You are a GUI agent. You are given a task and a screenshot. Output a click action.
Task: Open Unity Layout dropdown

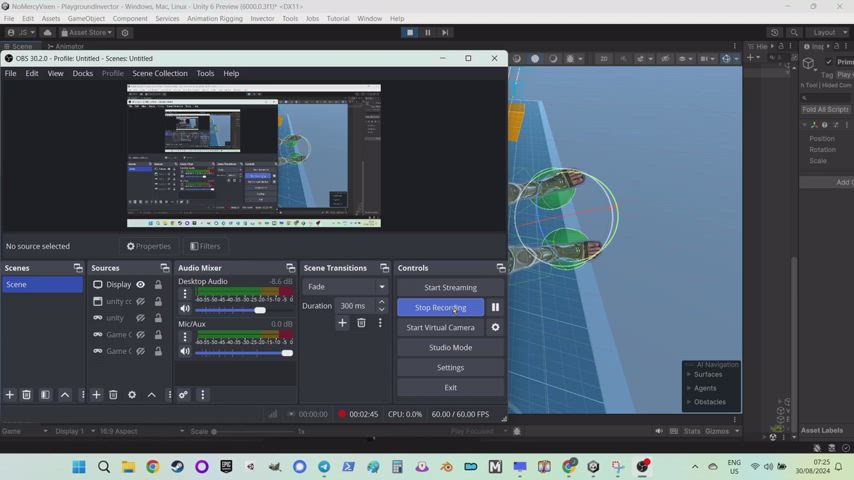827,32
